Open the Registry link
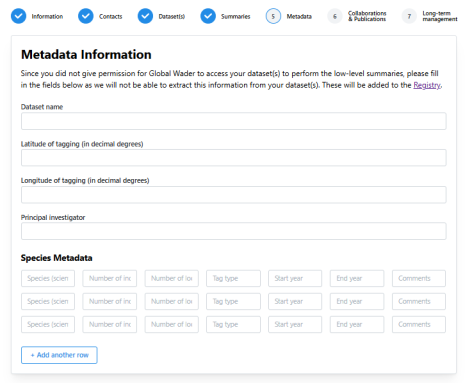The height and width of the screenshot is (383, 472). [x=427, y=85]
